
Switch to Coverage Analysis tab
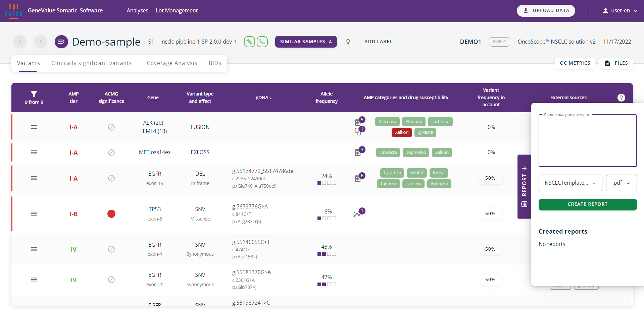[x=172, y=63]
